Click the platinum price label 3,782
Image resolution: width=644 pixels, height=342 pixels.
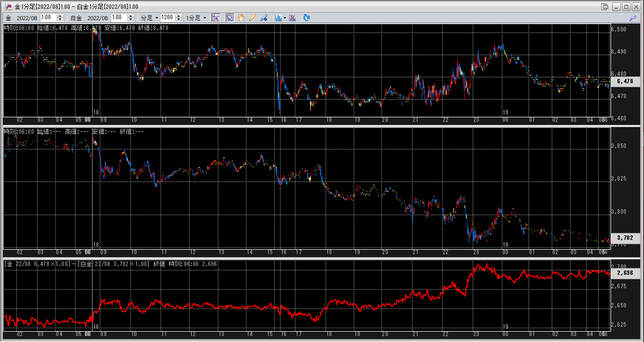(625, 237)
